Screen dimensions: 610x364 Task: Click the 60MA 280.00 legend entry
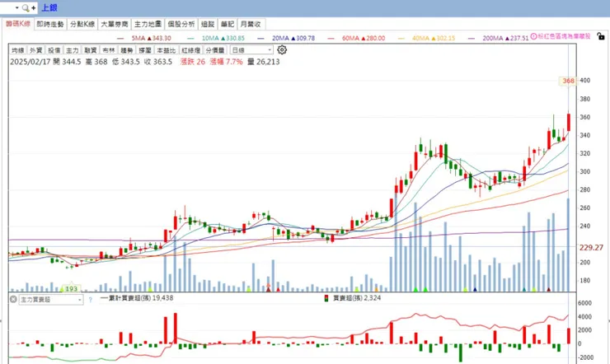point(356,38)
